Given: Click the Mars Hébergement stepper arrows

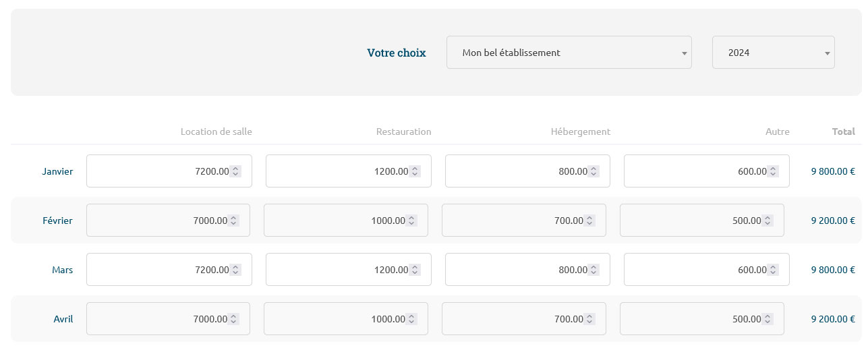Looking at the screenshot, I should 594,270.
